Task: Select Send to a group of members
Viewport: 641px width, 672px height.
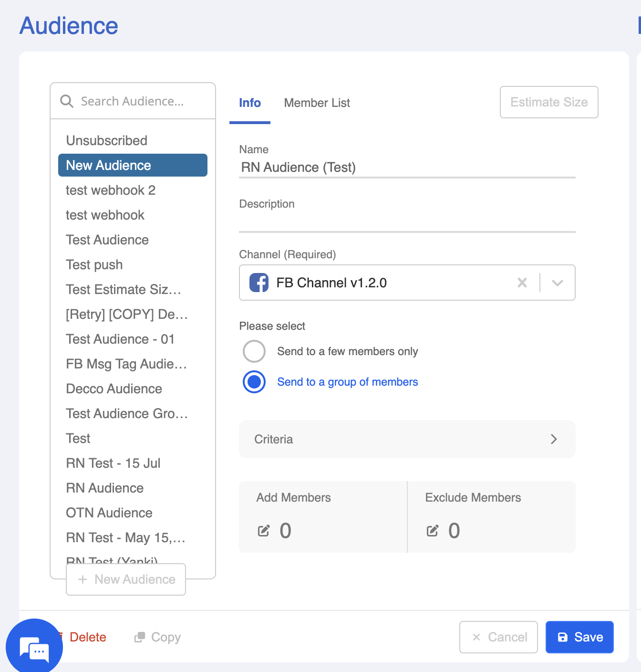Action: (x=254, y=382)
